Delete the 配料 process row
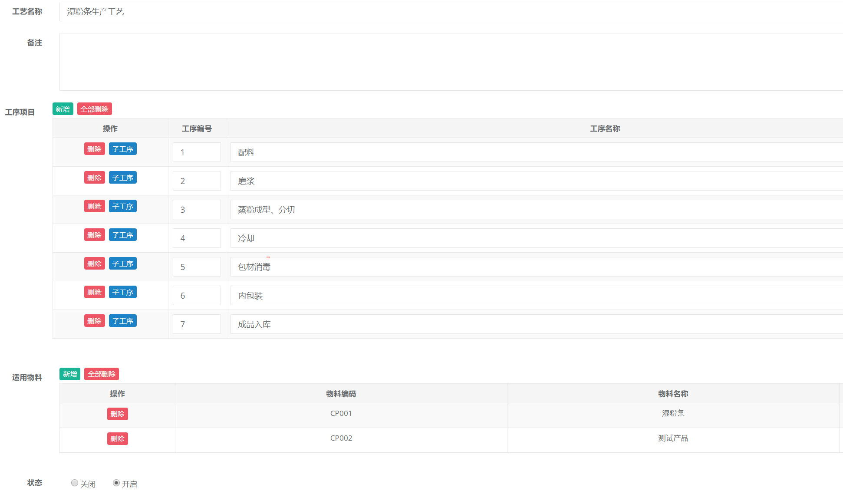Viewport: 843px width, 504px height. click(94, 149)
